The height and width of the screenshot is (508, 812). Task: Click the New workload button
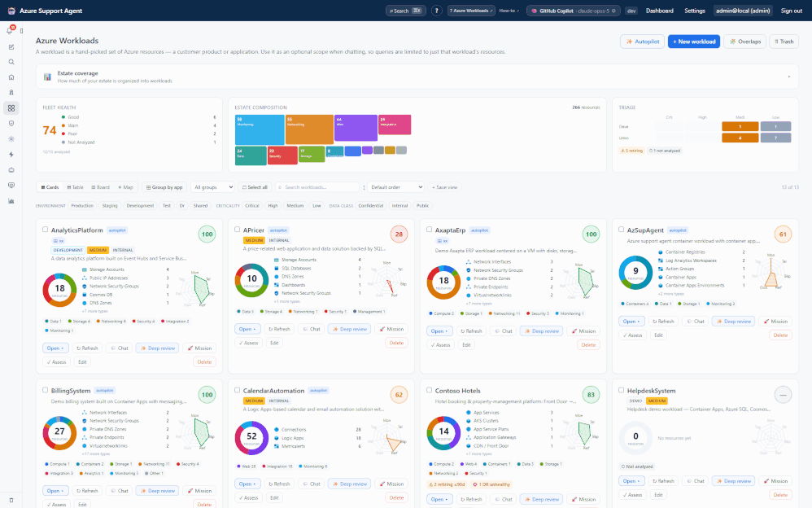tap(694, 42)
